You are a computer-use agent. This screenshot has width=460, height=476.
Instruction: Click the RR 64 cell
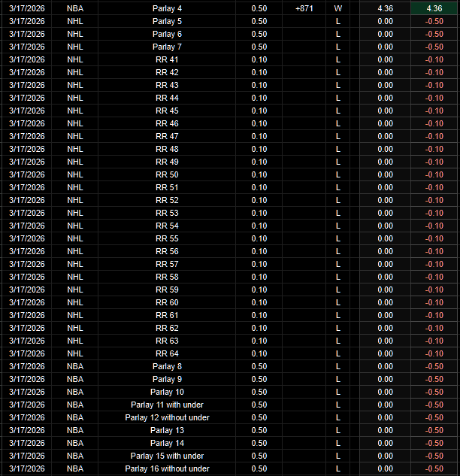[x=167, y=353]
